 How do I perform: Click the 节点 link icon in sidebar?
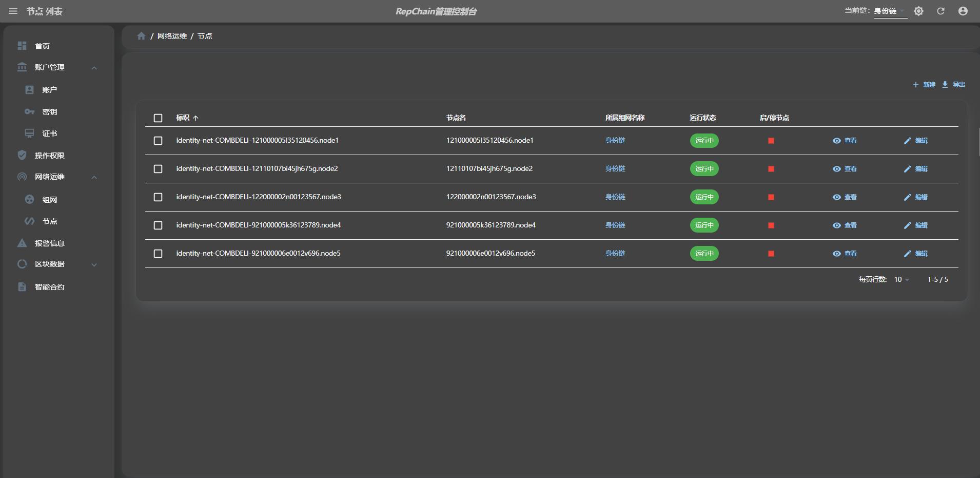click(30, 221)
